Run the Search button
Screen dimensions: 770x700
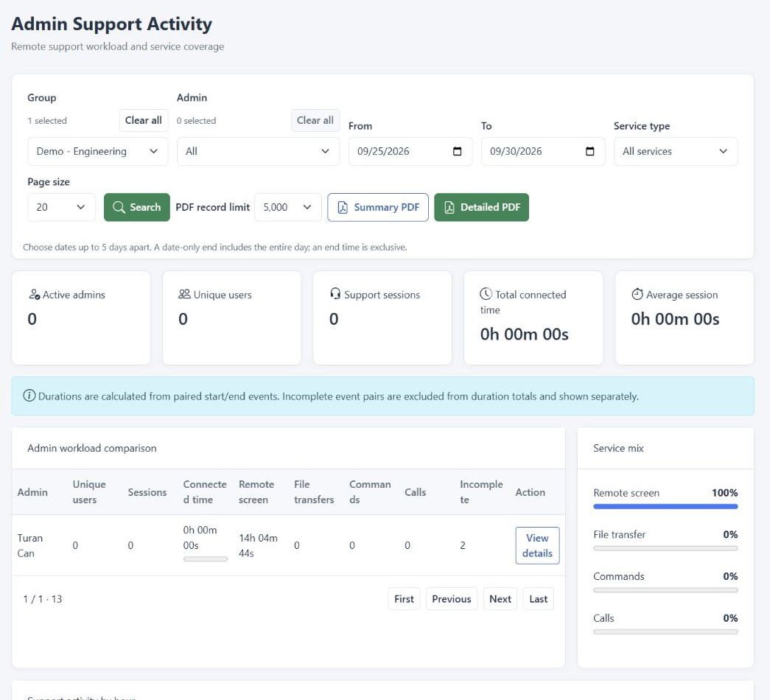point(137,207)
